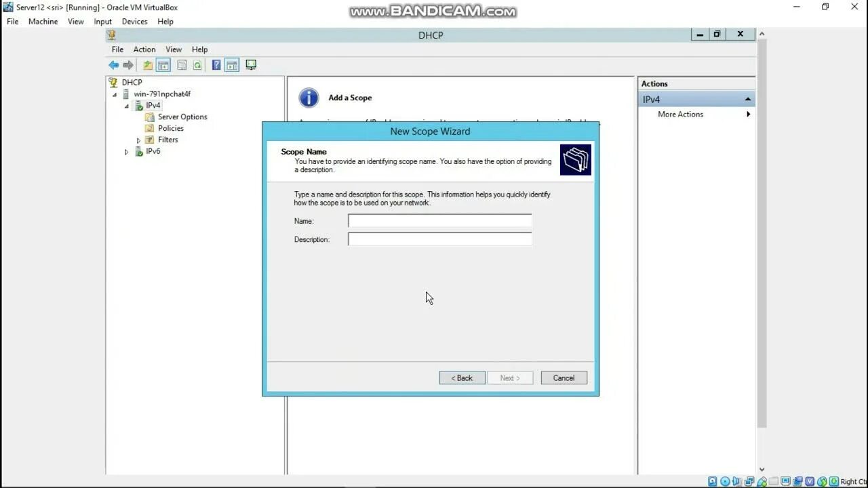Click the VirtualBox network status icon
This screenshot has height=488, width=868.
749,482
